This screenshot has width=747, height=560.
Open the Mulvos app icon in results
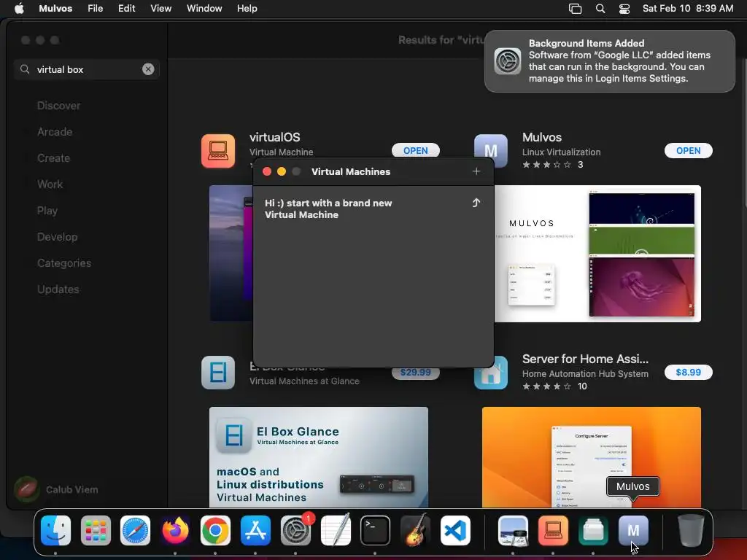pos(491,151)
